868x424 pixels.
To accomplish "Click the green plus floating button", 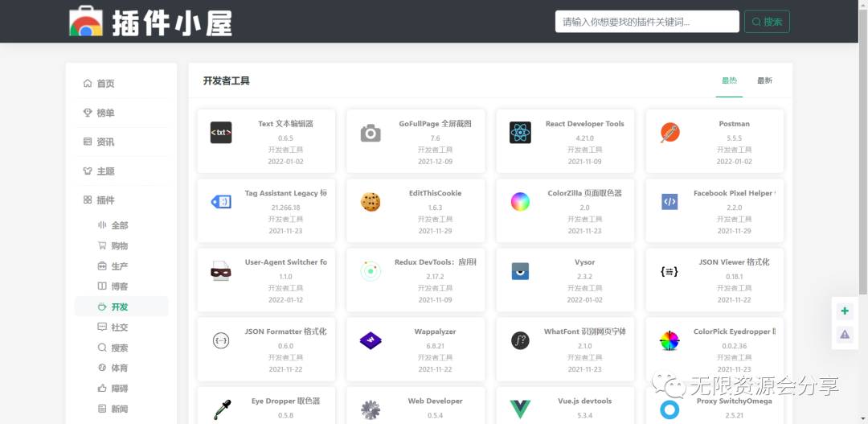I will coord(845,311).
